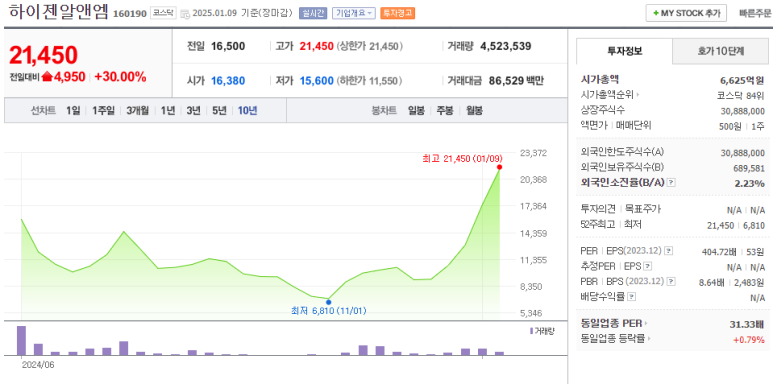Screen dimensions: 773x384
Task: Click the 거래대금 value 86,529 백만
Action: (516, 81)
